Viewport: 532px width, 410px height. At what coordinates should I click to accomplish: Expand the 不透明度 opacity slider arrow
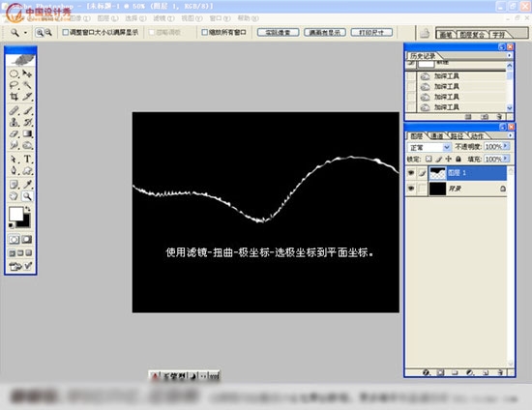coord(506,146)
